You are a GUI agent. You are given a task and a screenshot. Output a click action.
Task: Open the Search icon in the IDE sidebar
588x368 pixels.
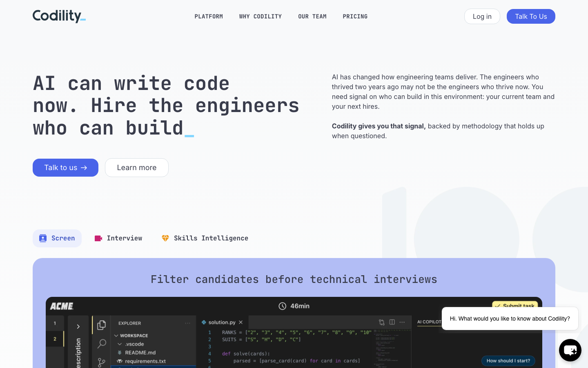point(102,344)
